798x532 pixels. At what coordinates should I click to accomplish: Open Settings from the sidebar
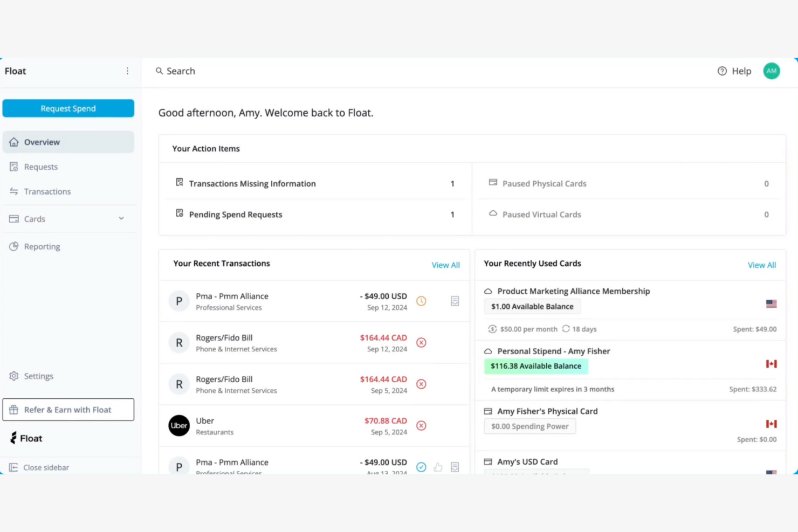[38, 376]
